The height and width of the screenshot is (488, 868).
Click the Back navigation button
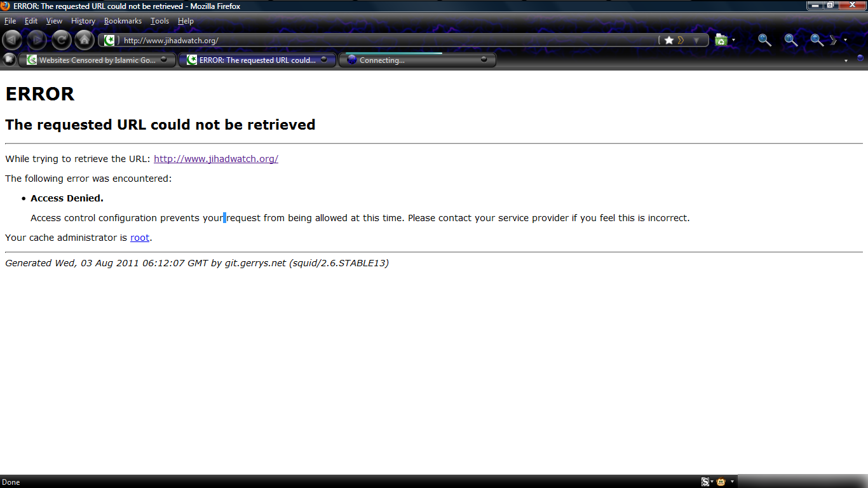pos(11,40)
